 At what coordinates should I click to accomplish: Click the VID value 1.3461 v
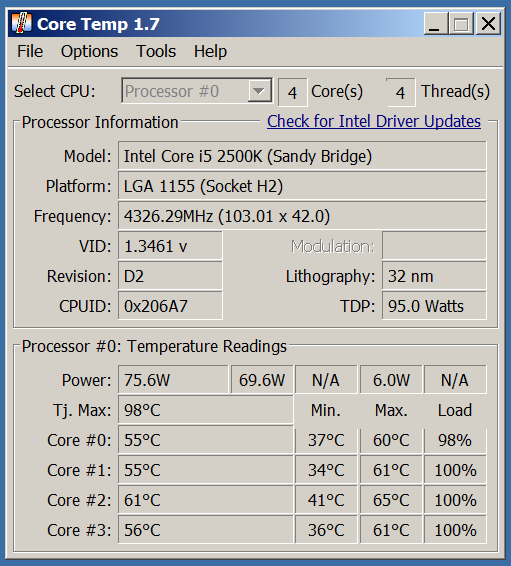pos(170,246)
